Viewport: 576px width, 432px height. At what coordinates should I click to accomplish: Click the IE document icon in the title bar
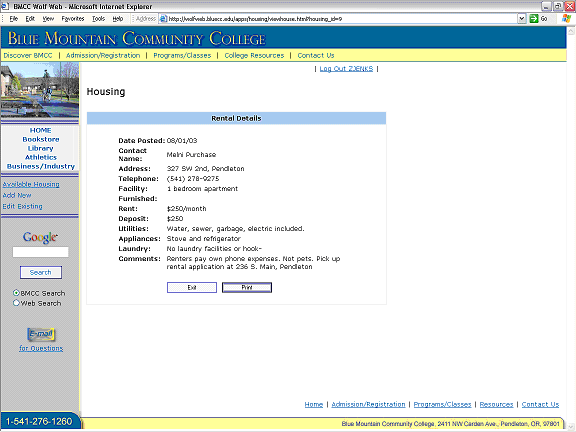(x=5, y=6)
